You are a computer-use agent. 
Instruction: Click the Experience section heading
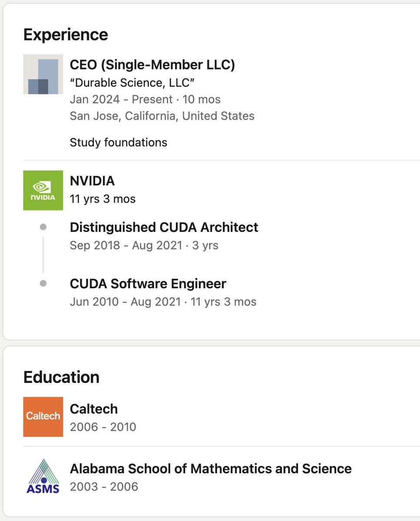[x=66, y=35]
